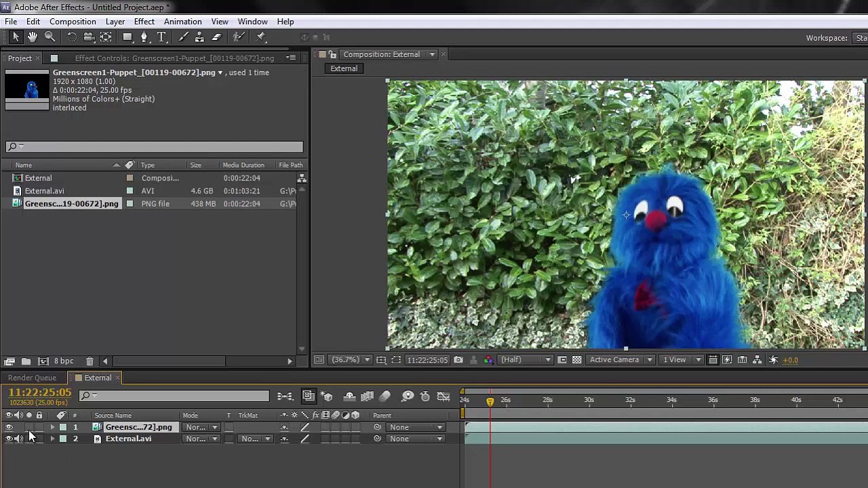Open the Effect menu

tap(144, 22)
